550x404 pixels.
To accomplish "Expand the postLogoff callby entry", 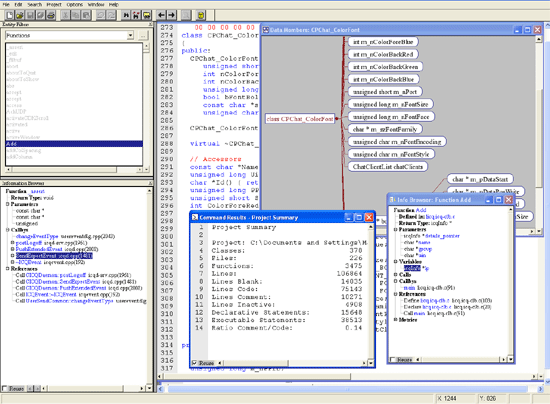I will pyautogui.click(x=13, y=243).
